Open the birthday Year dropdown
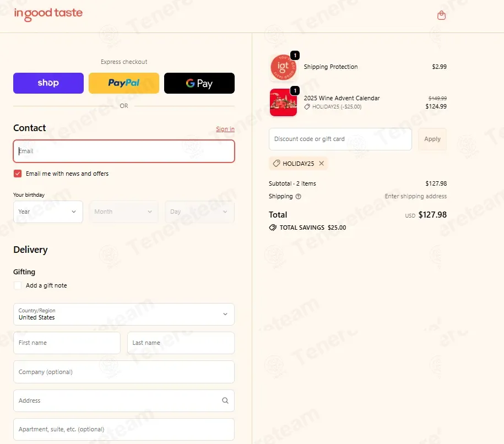Image resolution: width=504 pixels, height=444 pixels. (x=48, y=212)
